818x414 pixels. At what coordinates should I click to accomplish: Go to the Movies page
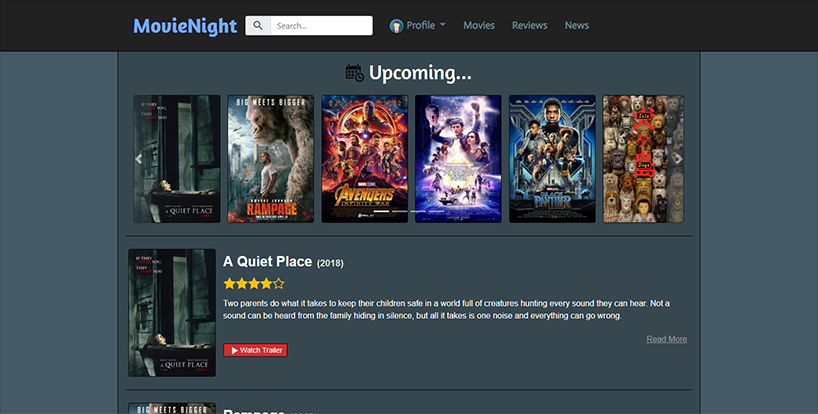479,26
